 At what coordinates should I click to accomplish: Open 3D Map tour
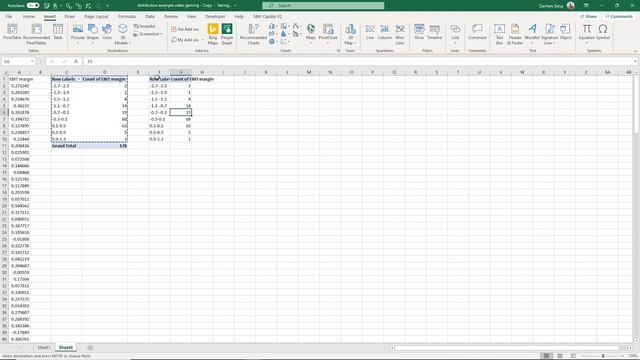tap(350, 34)
